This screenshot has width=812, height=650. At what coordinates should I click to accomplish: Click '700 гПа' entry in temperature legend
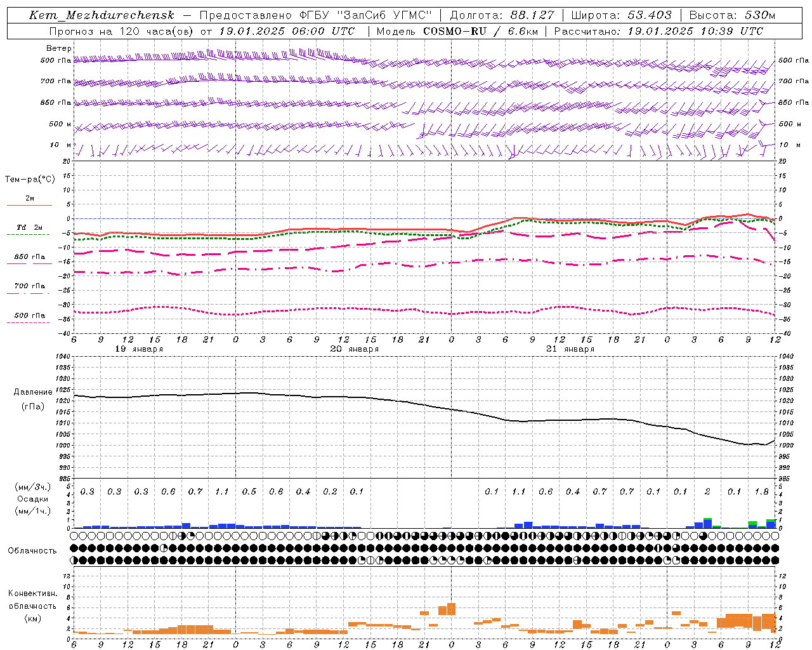coord(30,286)
